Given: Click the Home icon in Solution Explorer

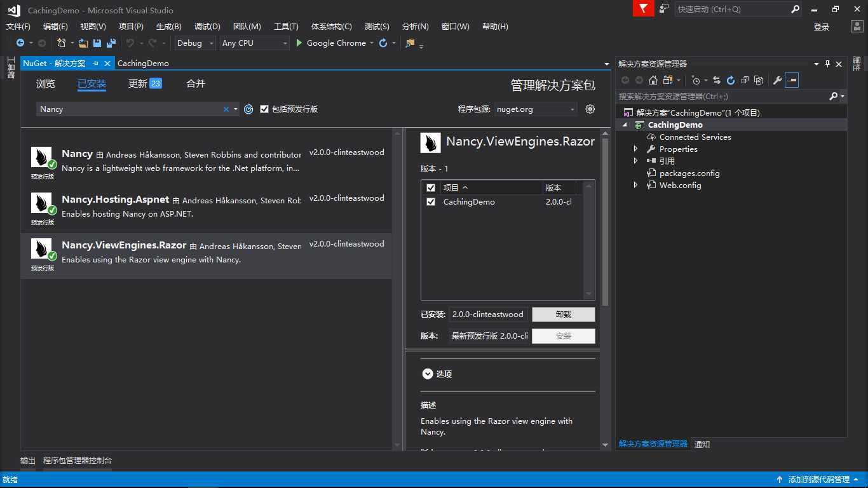Looking at the screenshot, I should click(x=653, y=80).
